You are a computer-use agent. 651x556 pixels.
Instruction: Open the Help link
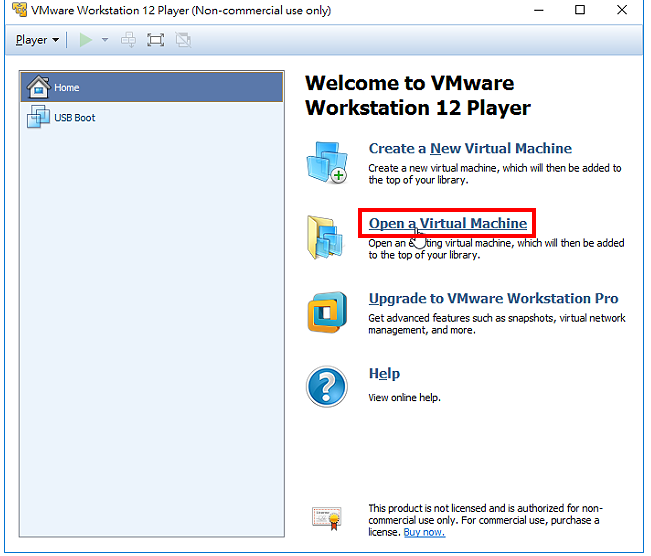(384, 374)
